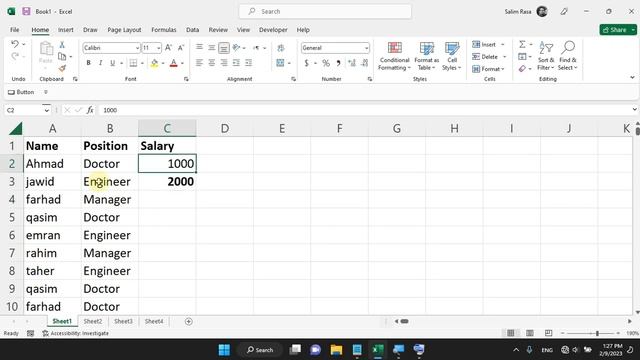Open Find & Select menu
The width and height of the screenshot is (640, 360).
tap(568, 56)
